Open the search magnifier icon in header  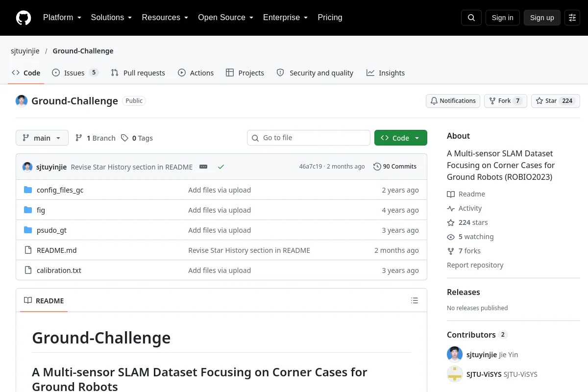471,18
